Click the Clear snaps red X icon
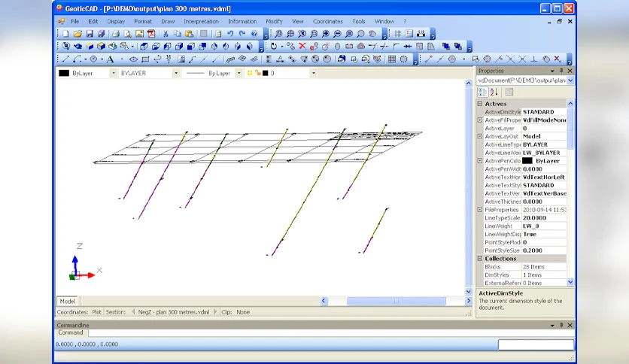This screenshot has height=364, width=629. pos(558,59)
